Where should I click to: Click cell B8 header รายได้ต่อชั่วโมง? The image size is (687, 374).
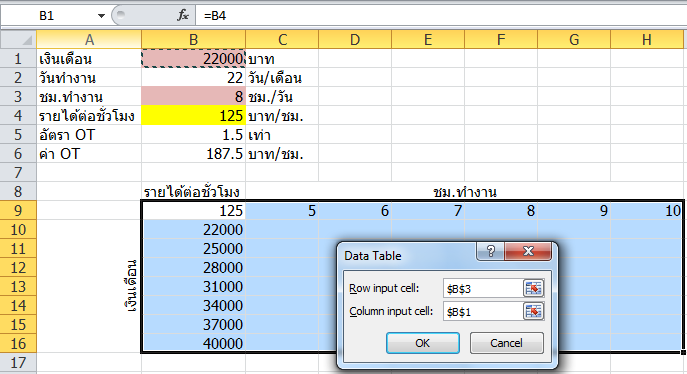coord(193,191)
